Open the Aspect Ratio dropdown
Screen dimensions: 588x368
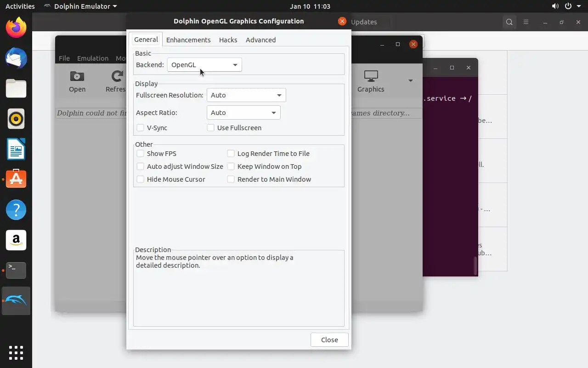tap(243, 113)
